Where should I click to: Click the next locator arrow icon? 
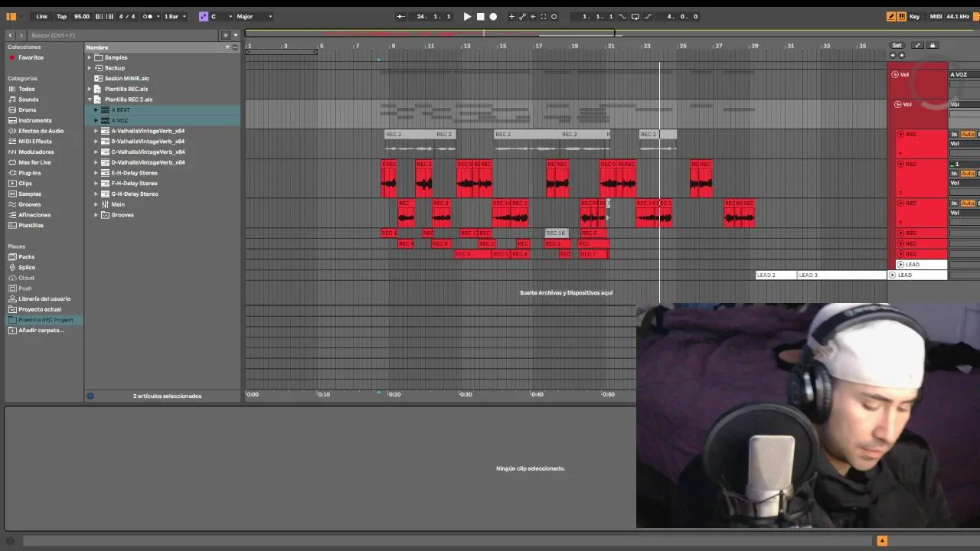pos(901,55)
